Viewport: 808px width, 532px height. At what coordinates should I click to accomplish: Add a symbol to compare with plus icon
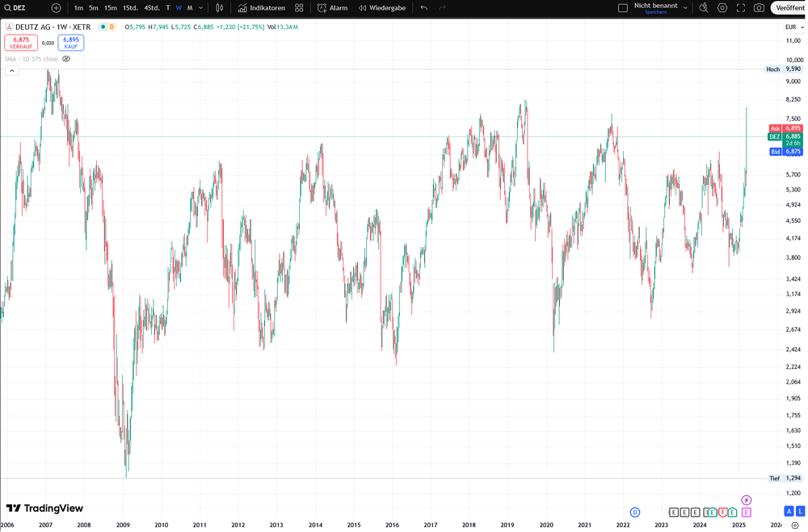[57, 8]
